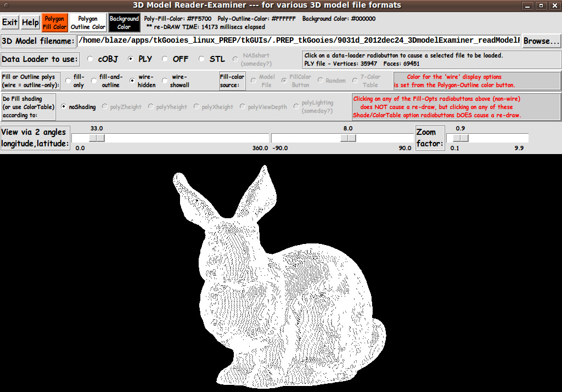Image resolution: width=562 pixels, height=392 pixels.
Task: Click the 'Faces: 69451' text
Action: [x=401, y=64]
